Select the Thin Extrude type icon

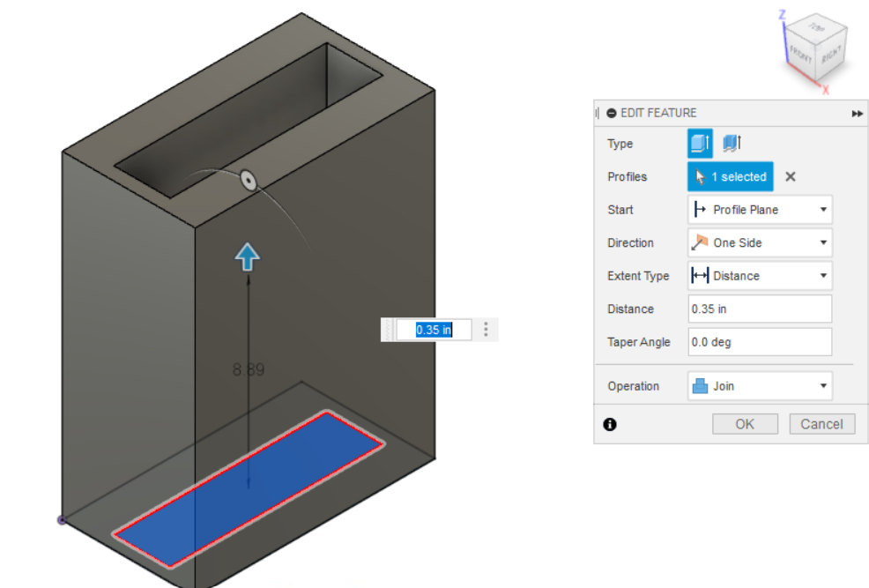[732, 144]
